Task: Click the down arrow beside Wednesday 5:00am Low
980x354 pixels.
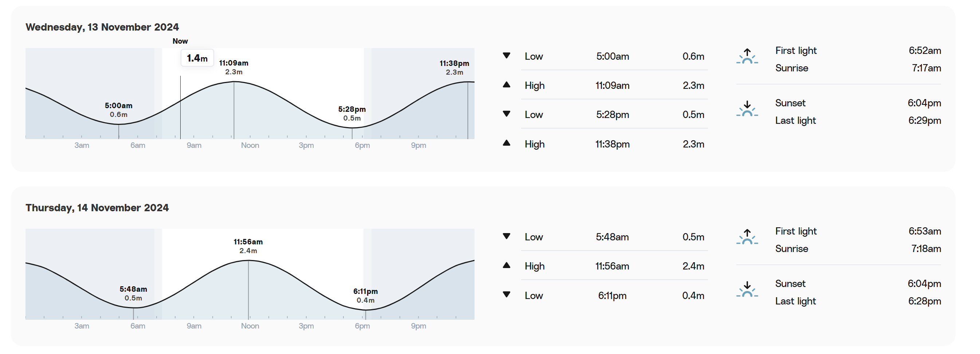Action: 506,56
